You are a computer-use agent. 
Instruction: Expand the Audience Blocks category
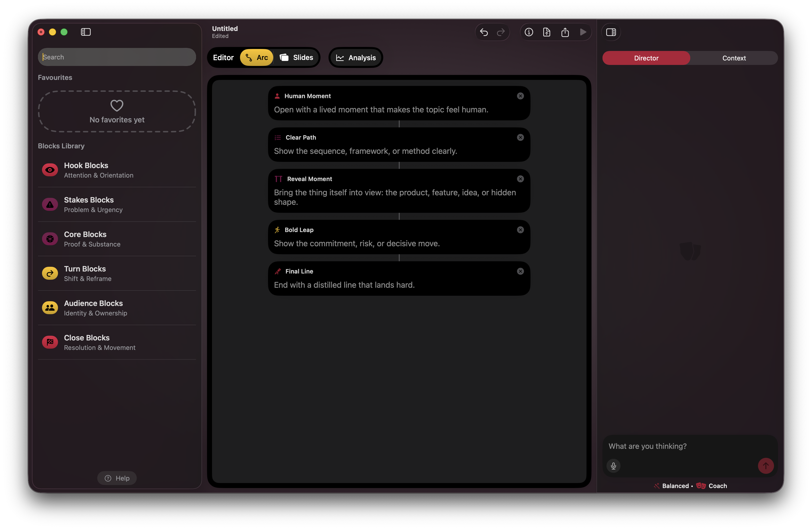coord(117,308)
